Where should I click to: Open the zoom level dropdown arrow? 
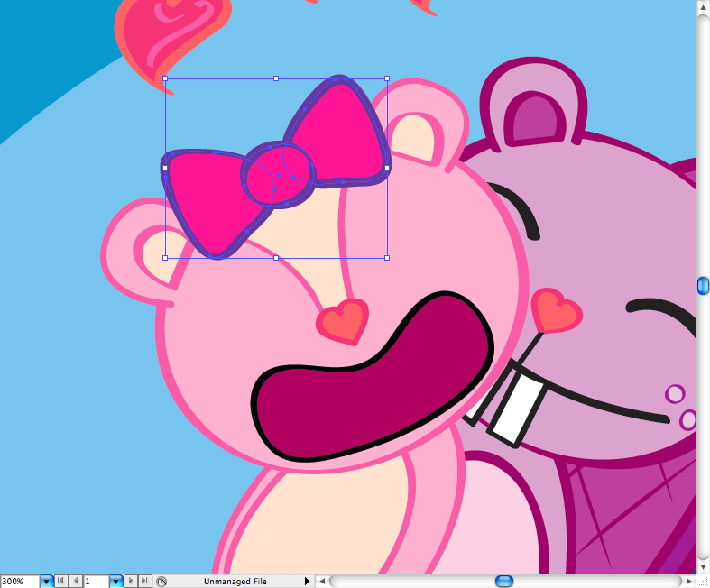click(x=46, y=582)
